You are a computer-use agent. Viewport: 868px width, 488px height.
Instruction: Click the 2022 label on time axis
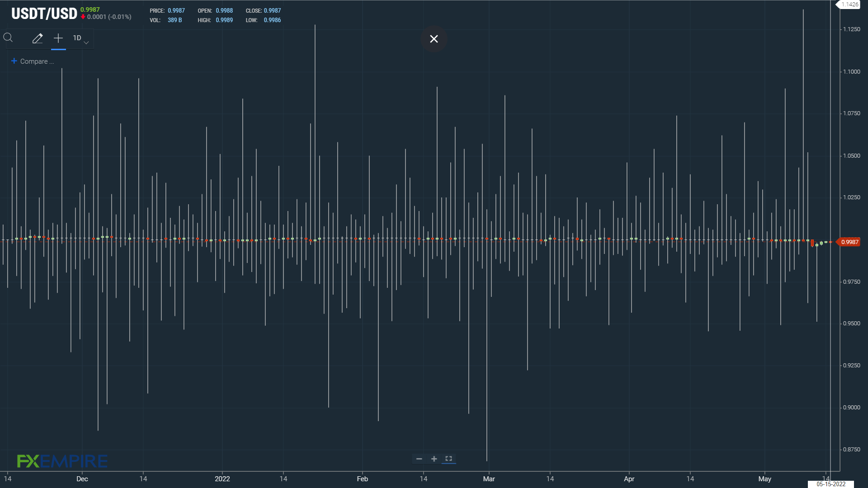tap(222, 479)
